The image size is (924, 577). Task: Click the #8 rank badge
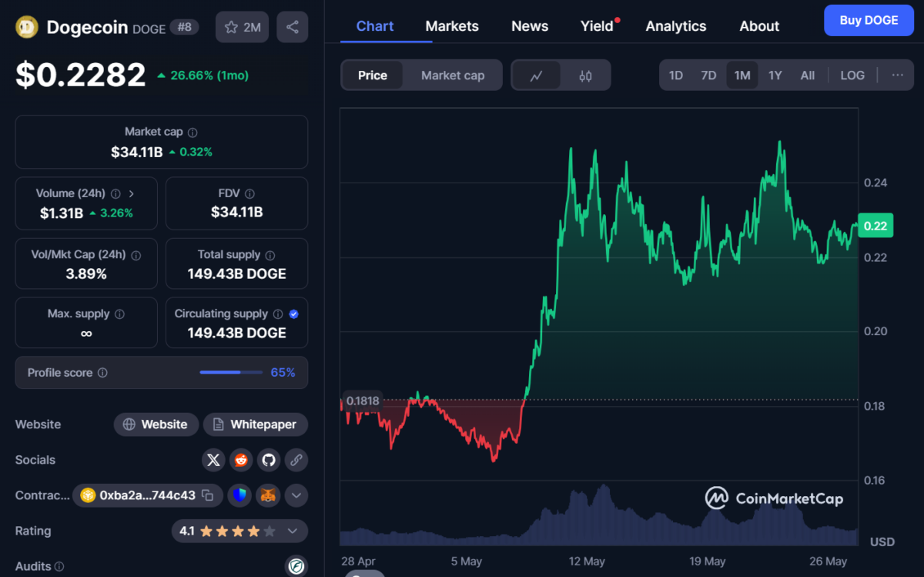184,27
